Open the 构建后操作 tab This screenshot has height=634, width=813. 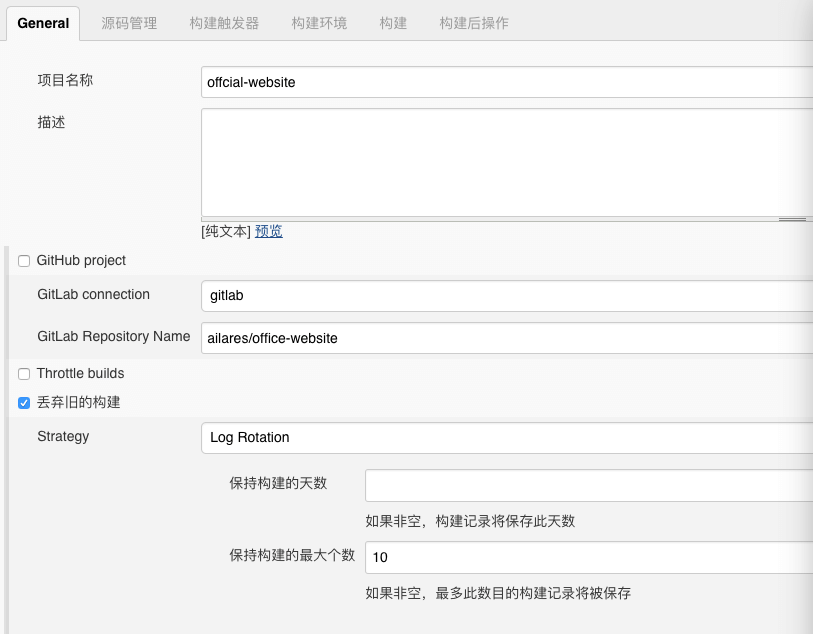click(x=471, y=23)
